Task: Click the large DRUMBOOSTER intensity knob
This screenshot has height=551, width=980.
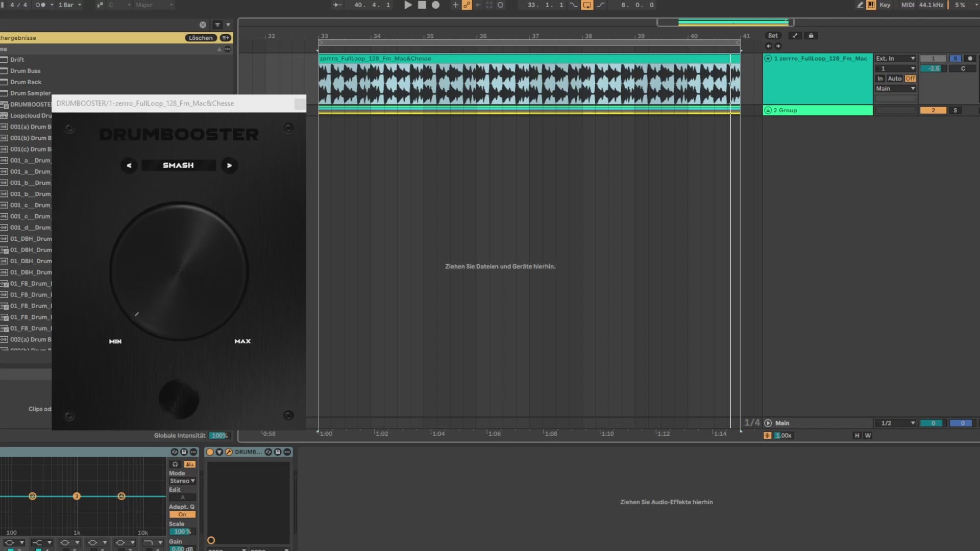Action: pos(179,271)
